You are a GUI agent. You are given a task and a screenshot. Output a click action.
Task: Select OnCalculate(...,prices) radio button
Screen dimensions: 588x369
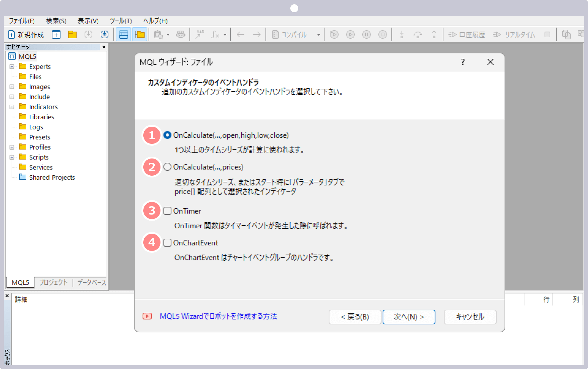167,167
